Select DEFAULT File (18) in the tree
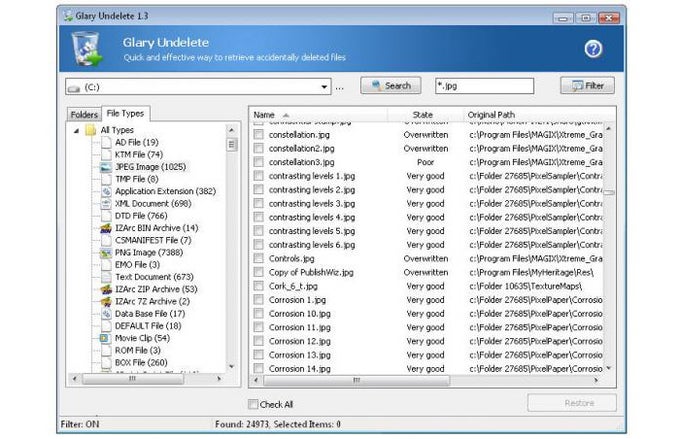 click(x=148, y=326)
